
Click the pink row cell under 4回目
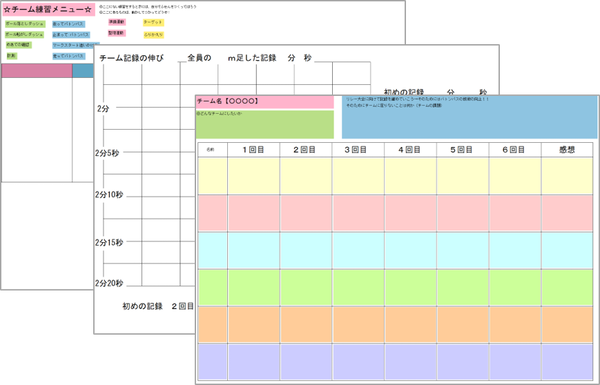click(x=410, y=213)
